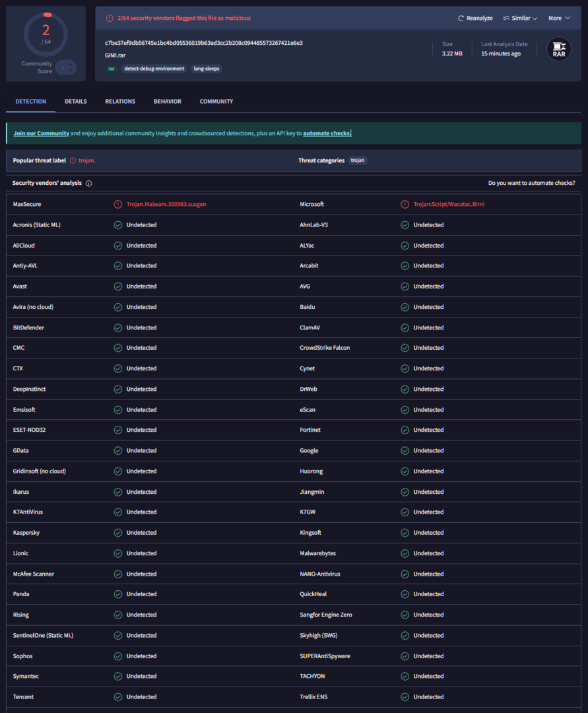Screen dimensions: 588x713
Task: Click the alert icon beside Popular threat label
Action: pyautogui.click(x=73, y=160)
